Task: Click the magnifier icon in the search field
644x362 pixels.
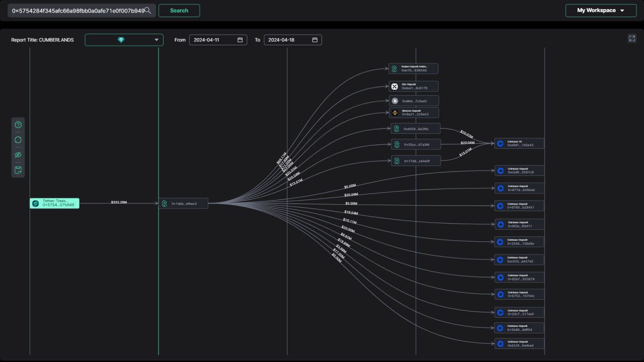Action: 148,10
